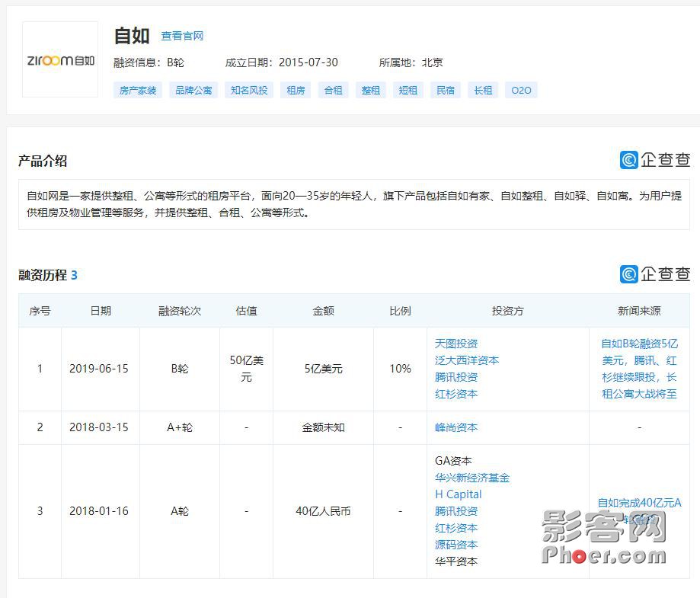This screenshot has height=598, width=700.
Task: Open the 查看官网 link
Action: [182, 36]
